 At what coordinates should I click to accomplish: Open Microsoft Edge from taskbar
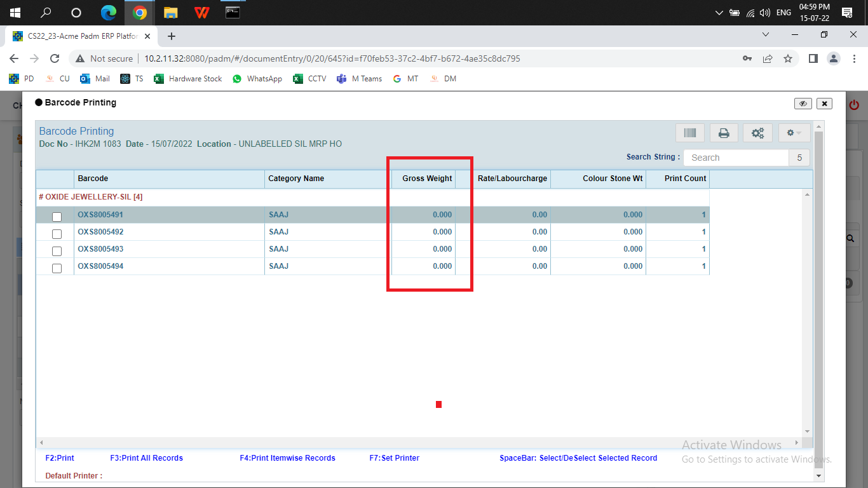[109, 12]
